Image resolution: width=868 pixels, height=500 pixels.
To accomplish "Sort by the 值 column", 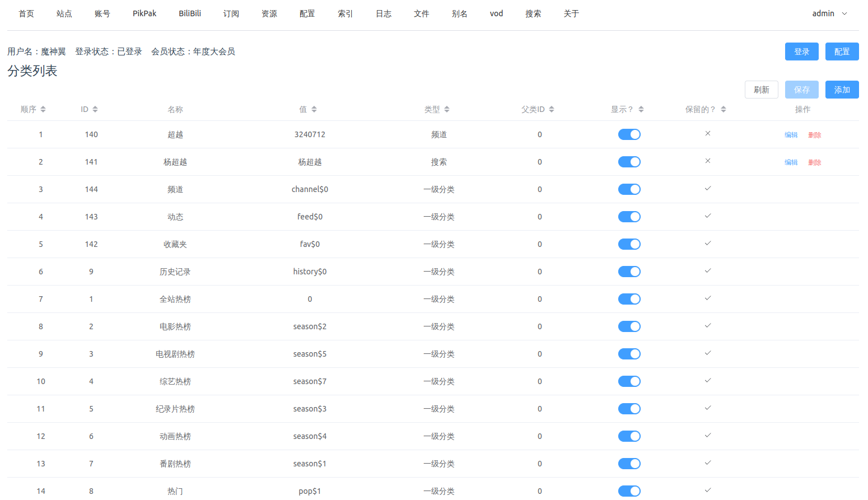I will click(x=308, y=109).
